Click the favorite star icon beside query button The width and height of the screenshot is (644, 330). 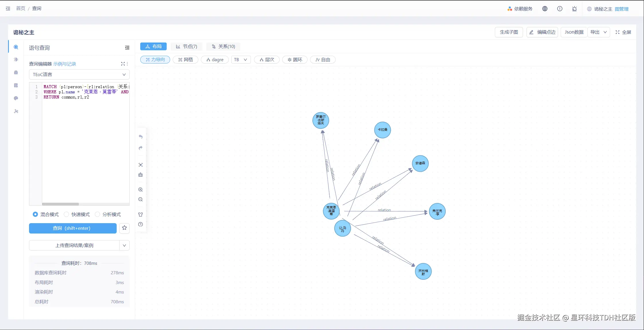pyautogui.click(x=124, y=228)
